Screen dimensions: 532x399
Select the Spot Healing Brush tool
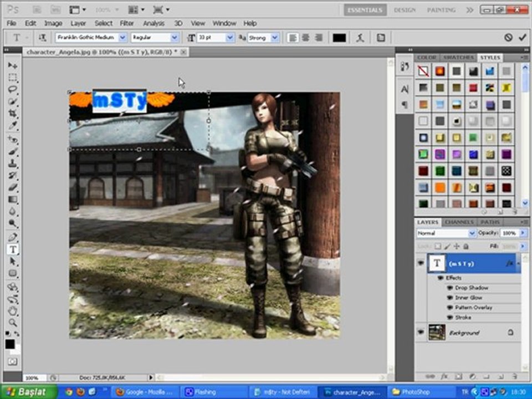(13, 139)
